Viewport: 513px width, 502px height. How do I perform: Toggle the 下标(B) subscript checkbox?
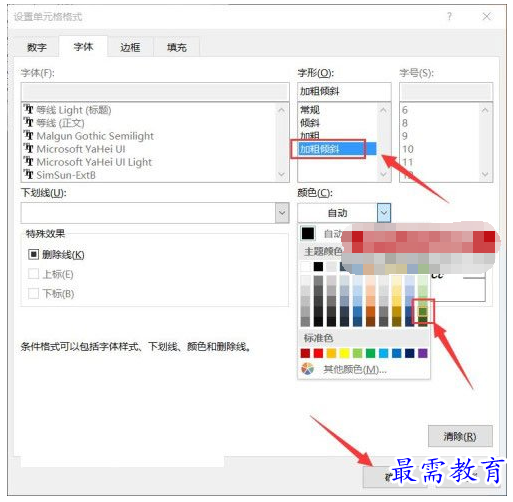click(33, 294)
